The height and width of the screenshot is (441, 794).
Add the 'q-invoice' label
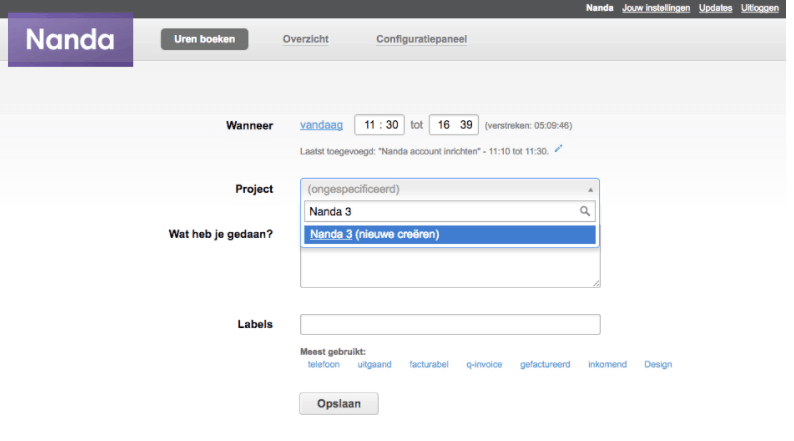484,364
